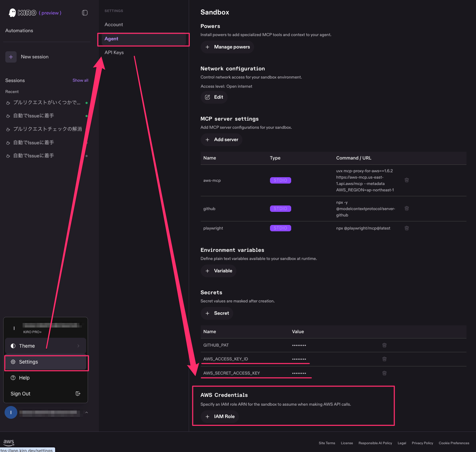The height and width of the screenshot is (452, 476).
Task: Switch to API Keys settings
Action: pyautogui.click(x=114, y=52)
